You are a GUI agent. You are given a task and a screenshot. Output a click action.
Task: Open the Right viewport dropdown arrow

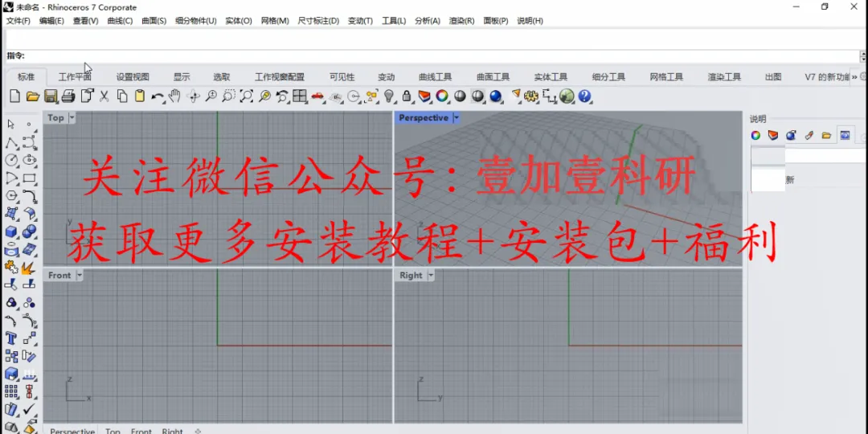pos(431,275)
